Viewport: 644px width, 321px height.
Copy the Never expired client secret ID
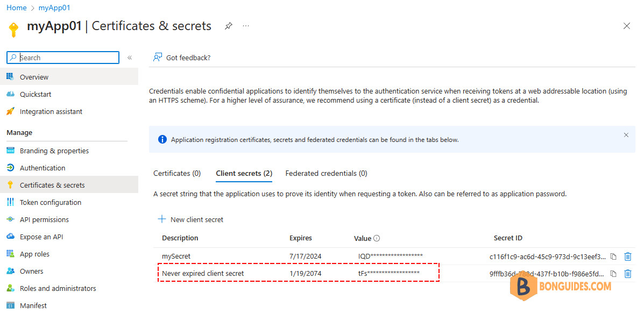(x=614, y=274)
